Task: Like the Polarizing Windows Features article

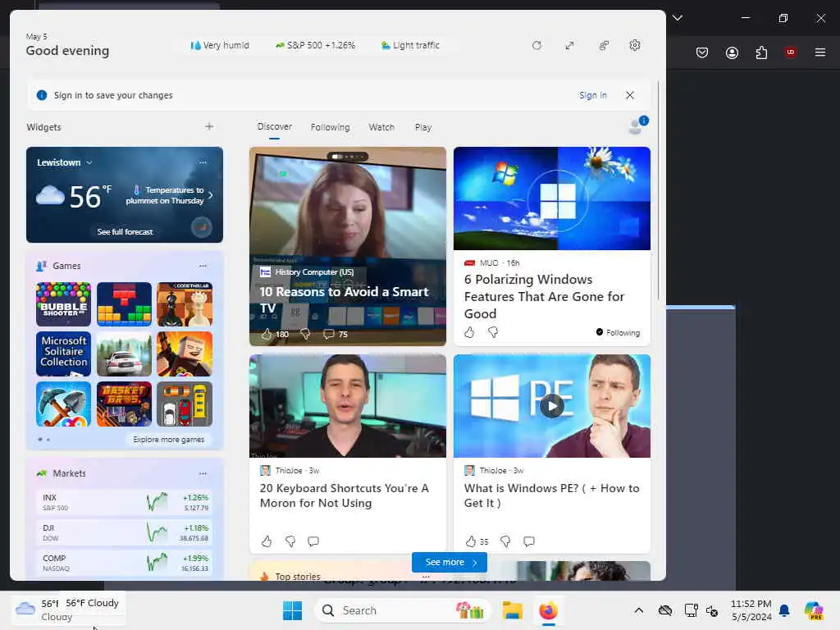Action: click(469, 333)
